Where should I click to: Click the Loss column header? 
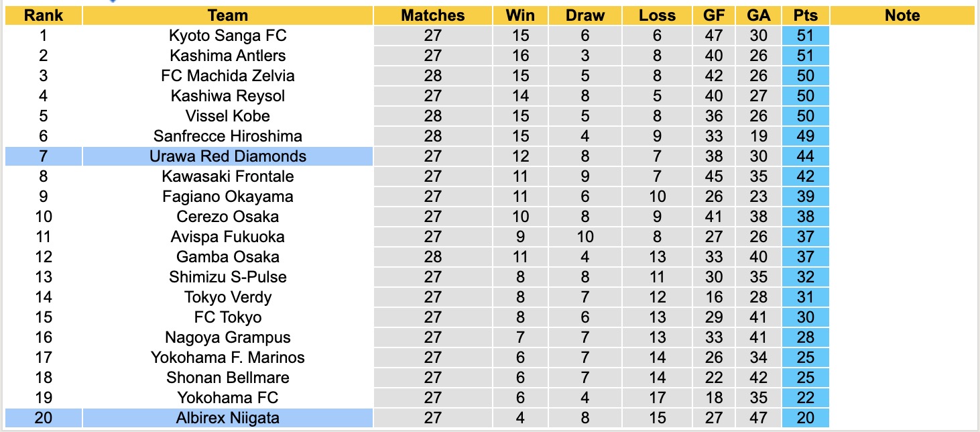(657, 15)
